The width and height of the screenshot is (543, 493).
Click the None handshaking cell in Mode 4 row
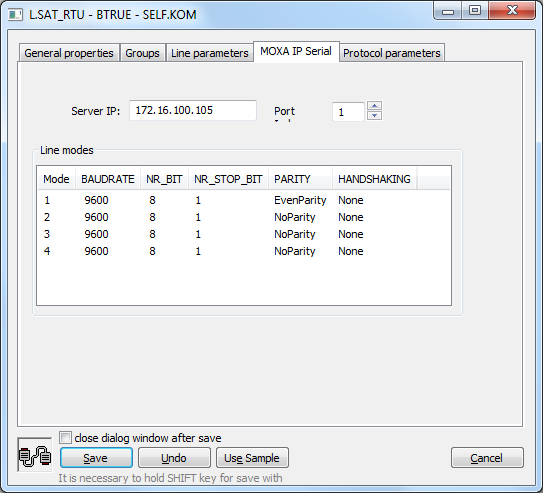click(x=351, y=251)
